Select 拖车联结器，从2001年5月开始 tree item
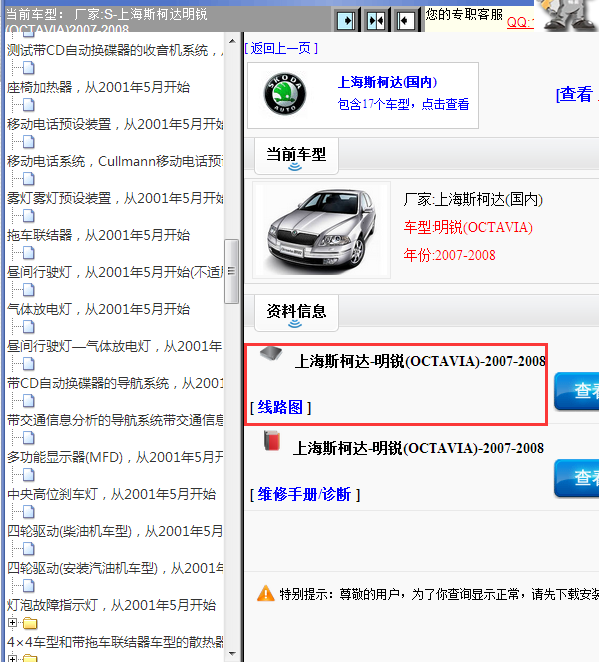This screenshot has height=662, width=599. (98, 235)
